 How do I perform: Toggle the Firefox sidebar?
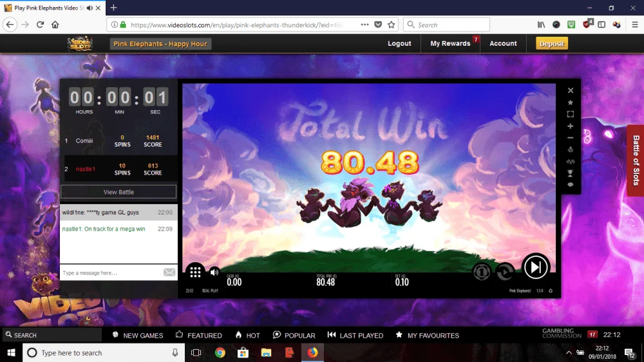(601, 24)
